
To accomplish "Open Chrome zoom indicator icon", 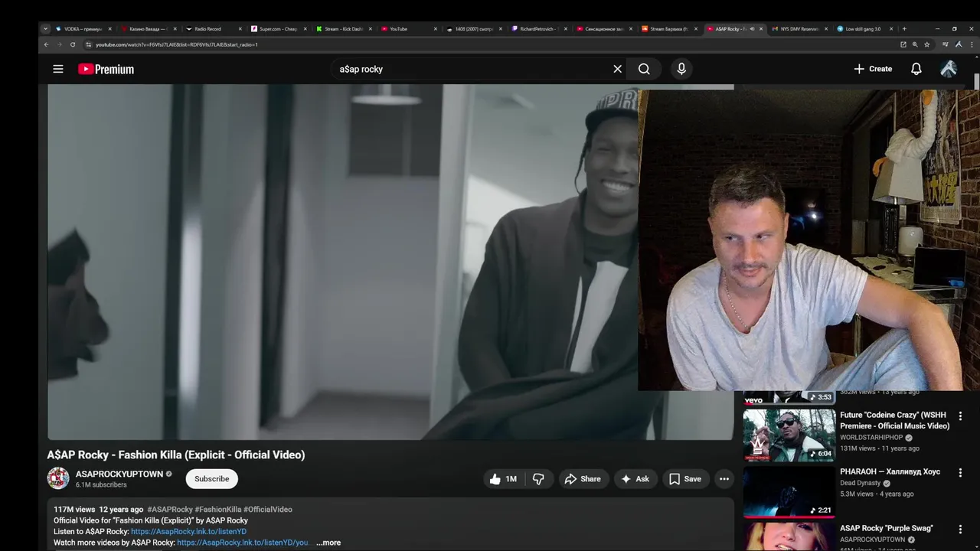I will click(915, 44).
